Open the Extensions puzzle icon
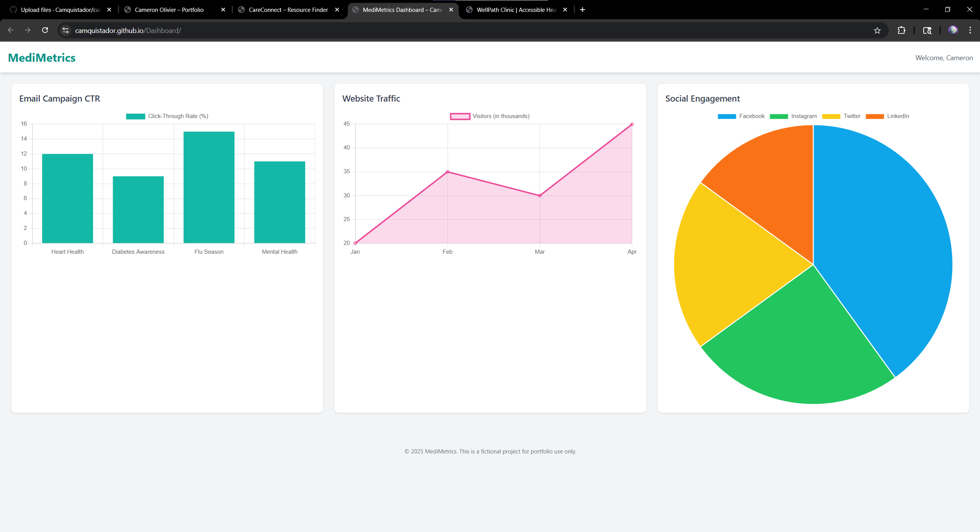 pos(901,30)
